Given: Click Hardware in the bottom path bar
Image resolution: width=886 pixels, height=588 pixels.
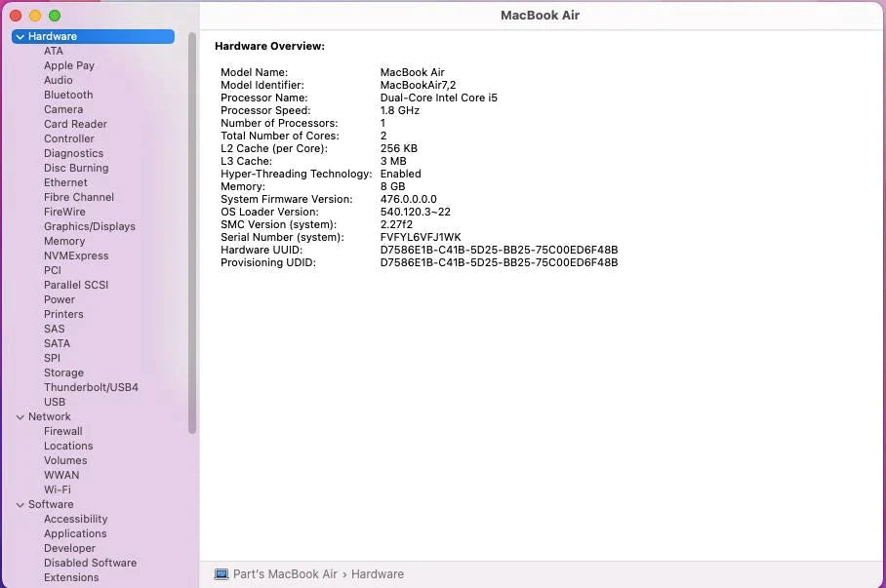Looking at the screenshot, I should [x=378, y=574].
